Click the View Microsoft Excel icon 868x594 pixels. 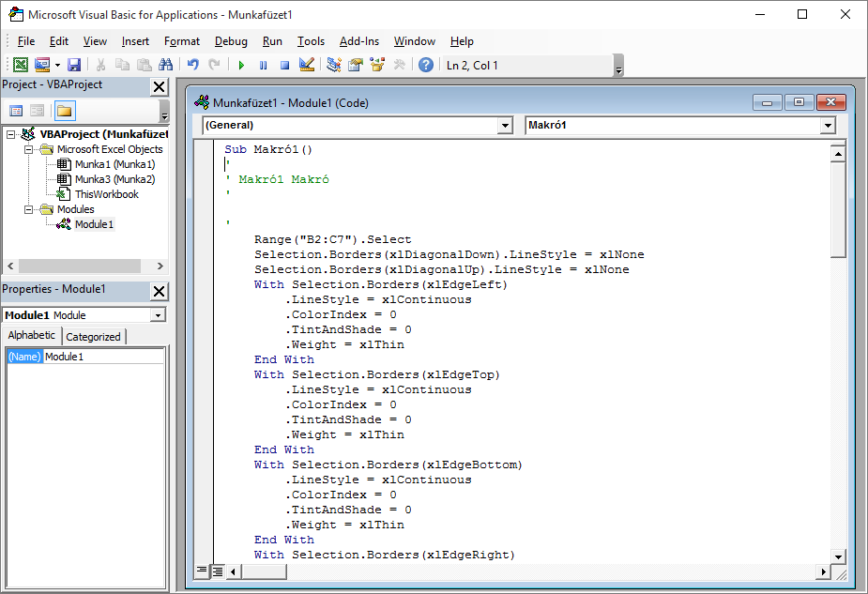[21, 65]
